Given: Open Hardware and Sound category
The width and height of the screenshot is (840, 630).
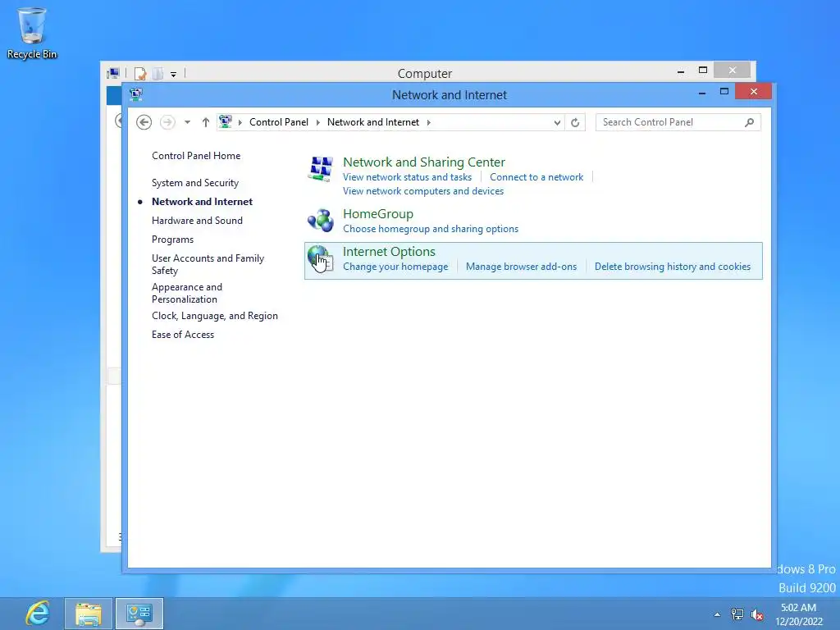Looking at the screenshot, I should click(197, 220).
